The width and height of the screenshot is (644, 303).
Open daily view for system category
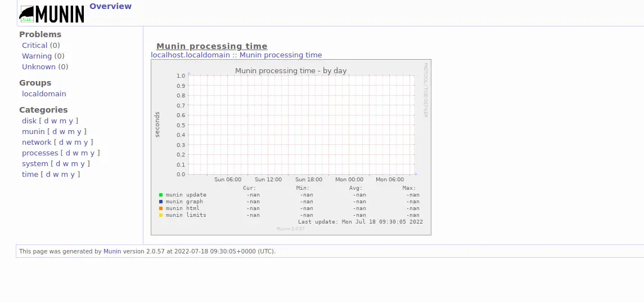point(58,164)
